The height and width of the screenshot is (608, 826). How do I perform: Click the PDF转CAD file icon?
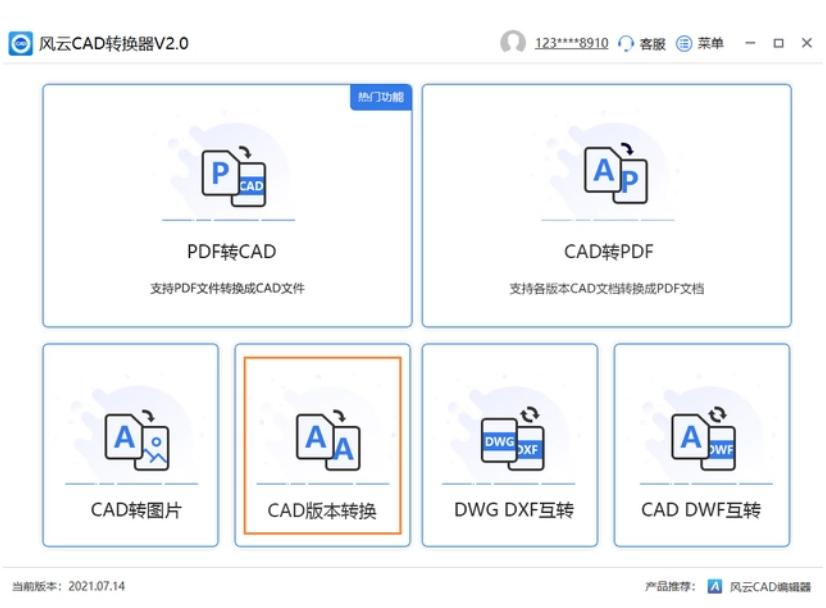pyautogui.click(x=234, y=176)
